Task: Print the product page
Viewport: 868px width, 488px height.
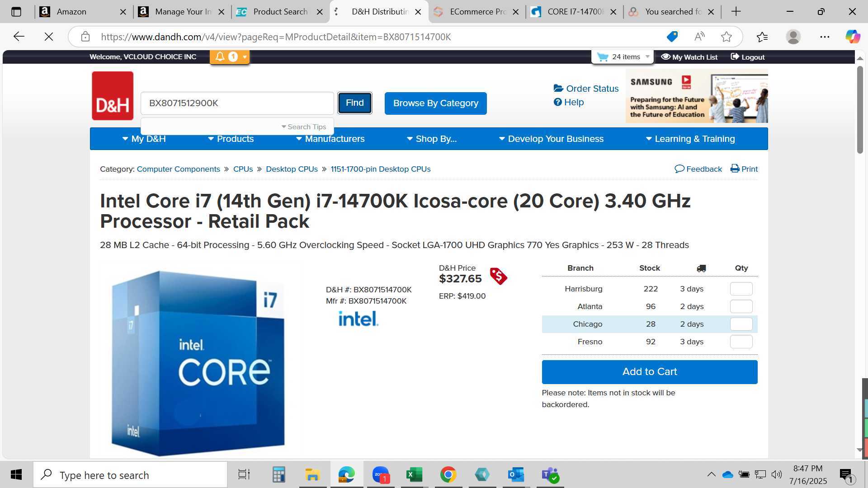Action: pos(744,169)
